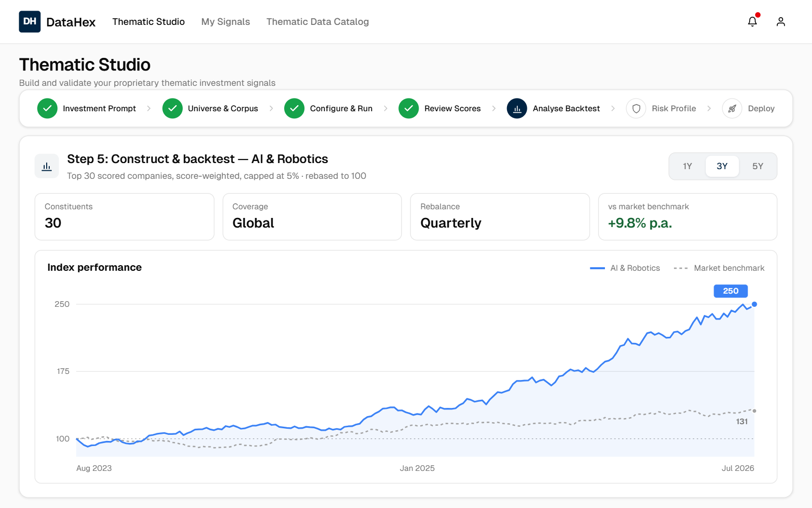This screenshot has width=812, height=508.
Task: Click the Investment Prompt green check icon
Action: coord(47,108)
